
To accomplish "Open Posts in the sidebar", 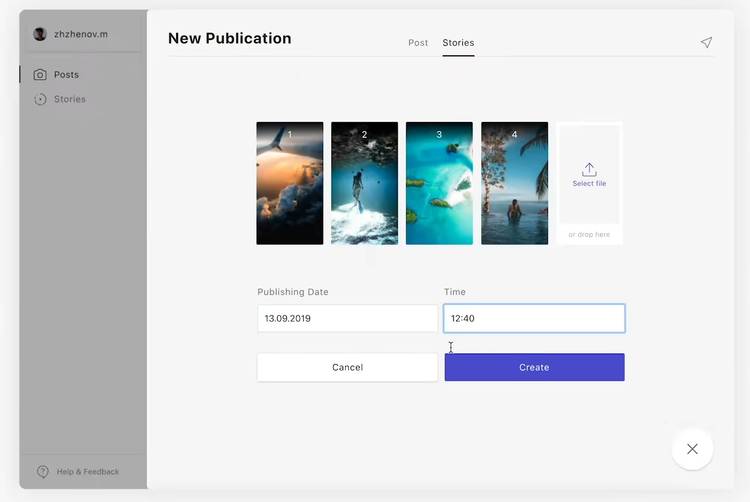I will pyautogui.click(x=66, y=75).
